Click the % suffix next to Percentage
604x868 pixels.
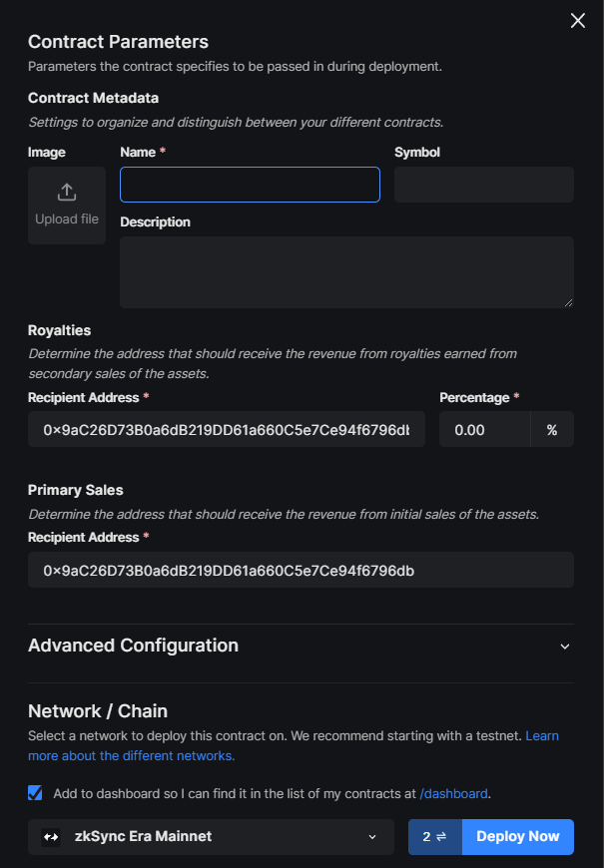[552, 429]
